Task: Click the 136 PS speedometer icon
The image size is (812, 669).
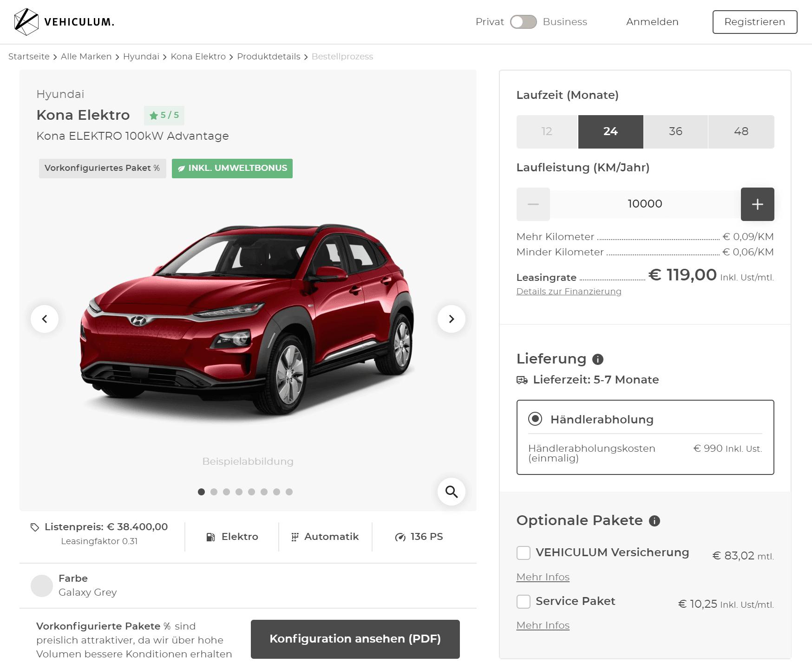Action: (x=400, y=537)
